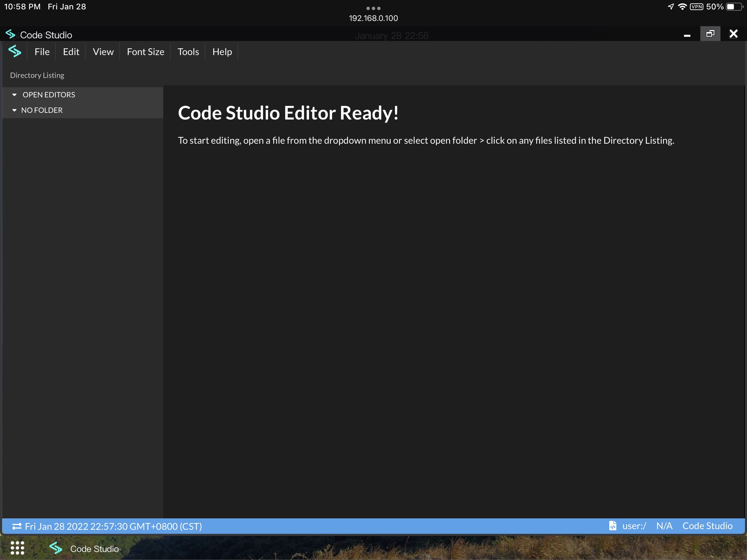Click the restore window icon

[x=710, y=34]
